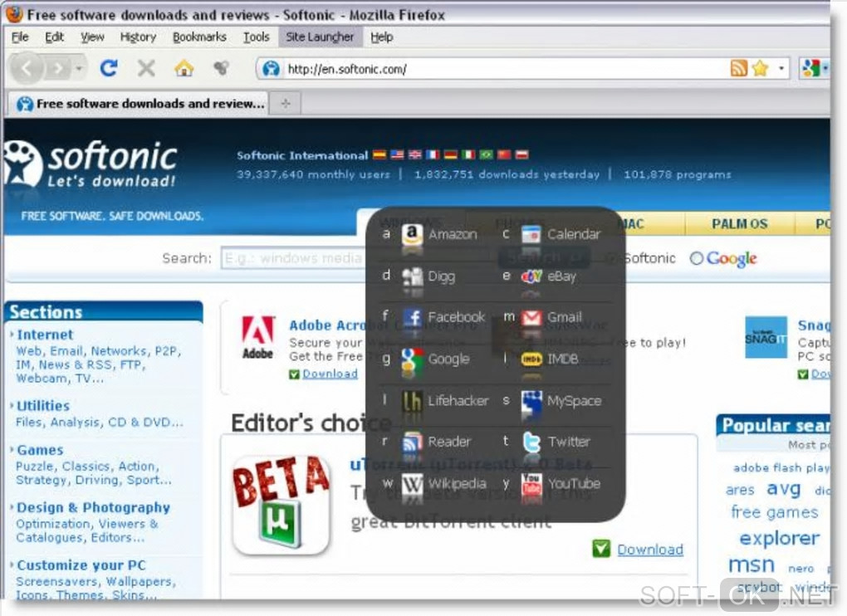
Task: Bookmark this page with the star icon
Action: (760, 68)
